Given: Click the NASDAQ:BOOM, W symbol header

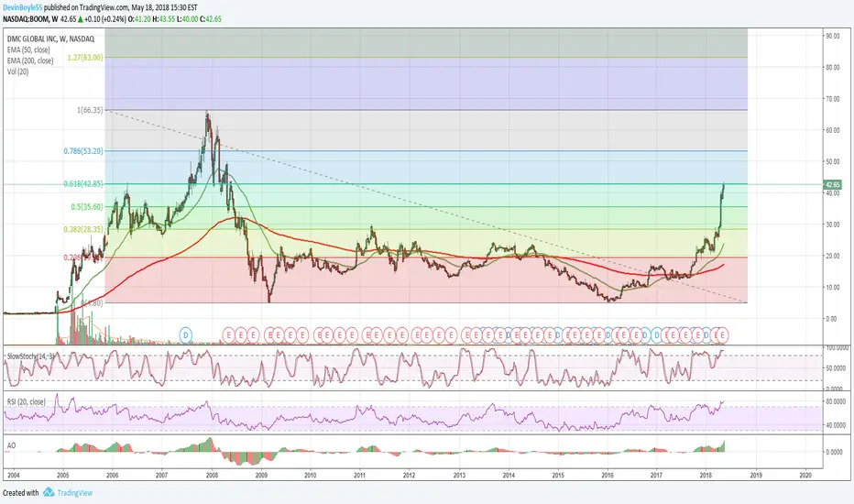Looking at the screenshot, I should 30,19.
